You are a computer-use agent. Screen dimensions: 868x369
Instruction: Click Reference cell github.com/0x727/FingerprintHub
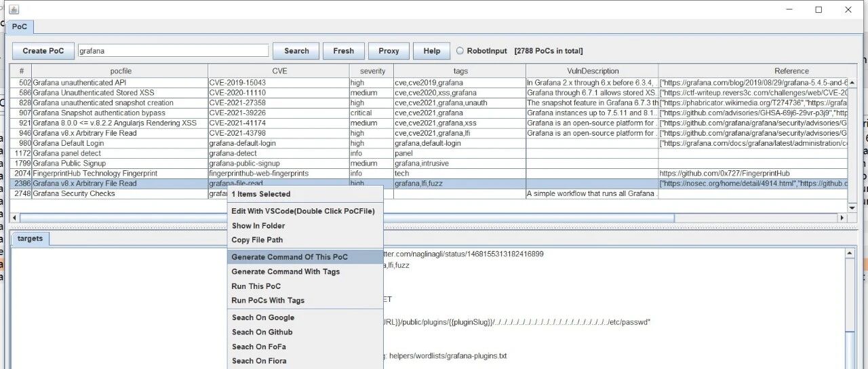pos(753,174)
